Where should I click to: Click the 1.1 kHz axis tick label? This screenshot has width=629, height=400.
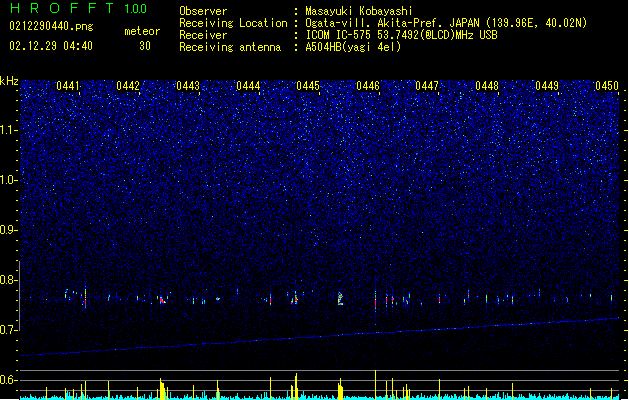point(9,130)
